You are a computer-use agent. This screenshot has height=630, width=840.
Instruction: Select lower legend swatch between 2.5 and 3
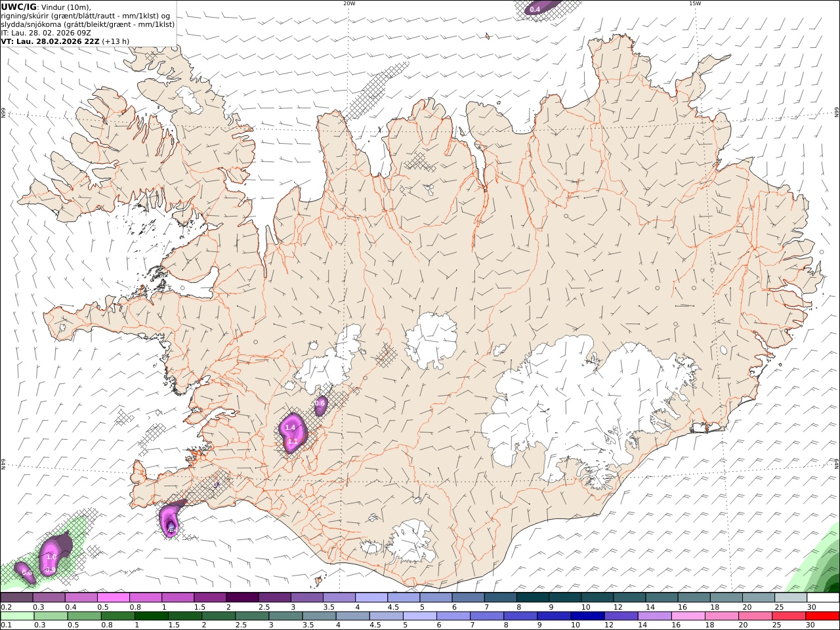point(251,616)
